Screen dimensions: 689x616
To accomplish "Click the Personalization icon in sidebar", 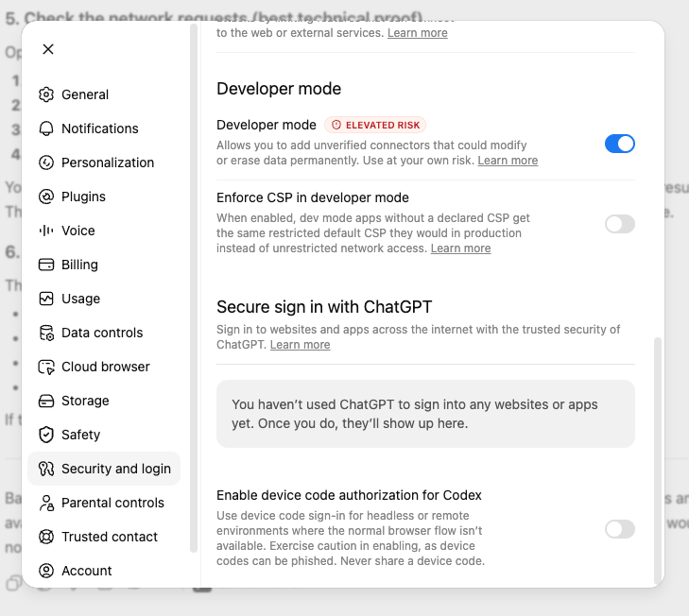I will tap(46, 163).
